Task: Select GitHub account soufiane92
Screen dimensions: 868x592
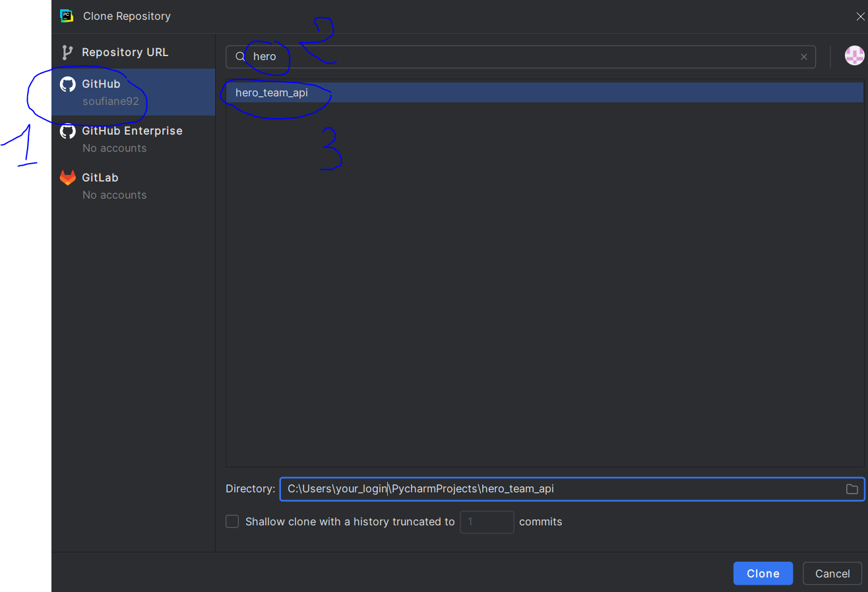Action: [133, 92]
